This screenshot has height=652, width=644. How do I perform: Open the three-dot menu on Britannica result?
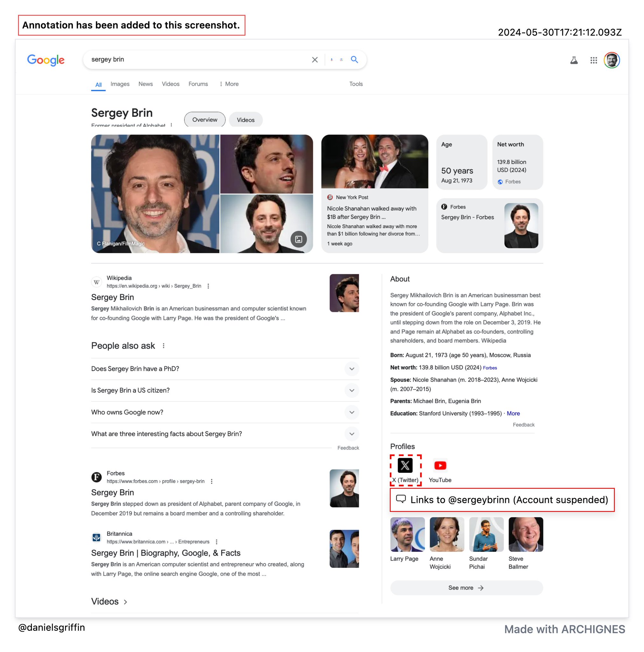pos(216,542)
